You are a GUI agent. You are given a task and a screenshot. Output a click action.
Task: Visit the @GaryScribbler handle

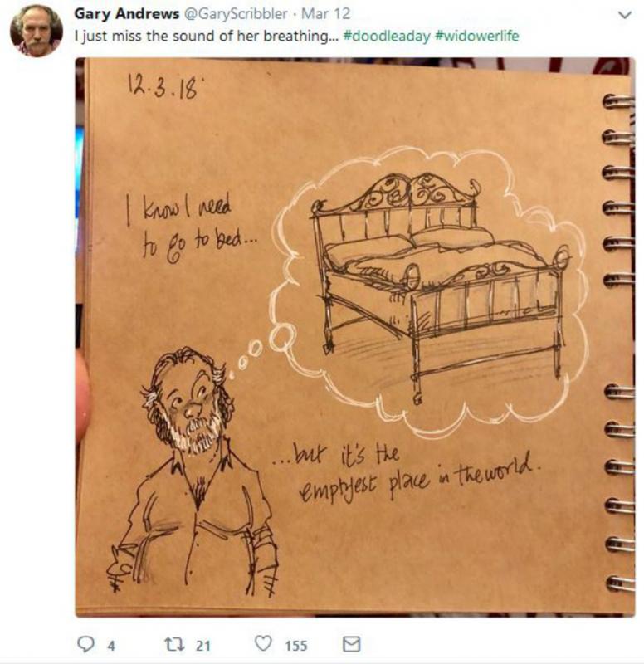(236, 14)
